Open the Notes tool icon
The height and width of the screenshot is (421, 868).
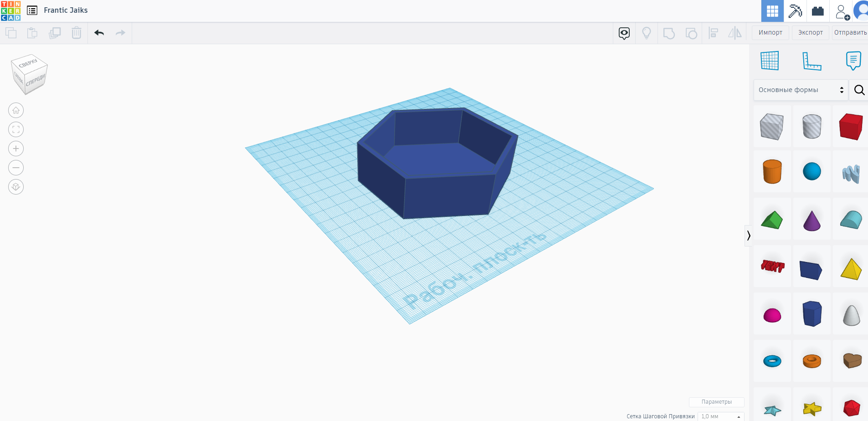click(853, 61)
